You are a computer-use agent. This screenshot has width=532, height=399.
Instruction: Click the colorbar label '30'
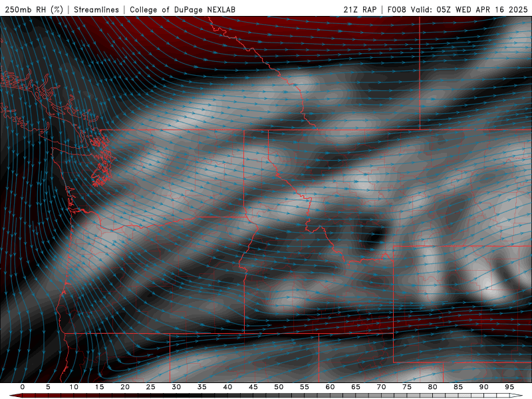click(x=176, y=387)
